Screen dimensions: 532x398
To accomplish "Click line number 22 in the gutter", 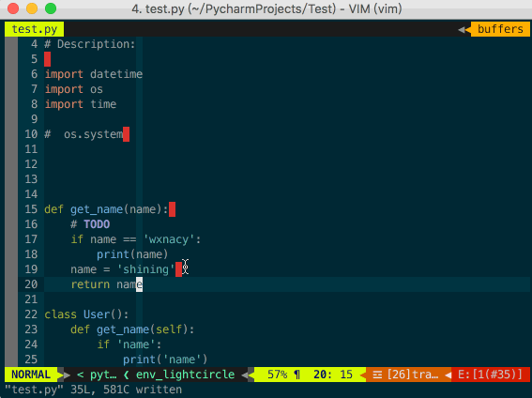I will point(31,314).
